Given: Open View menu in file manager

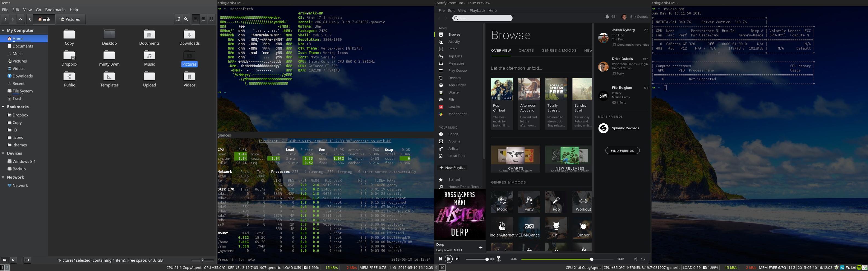Looking at the screenshot, I should [27, 10].
